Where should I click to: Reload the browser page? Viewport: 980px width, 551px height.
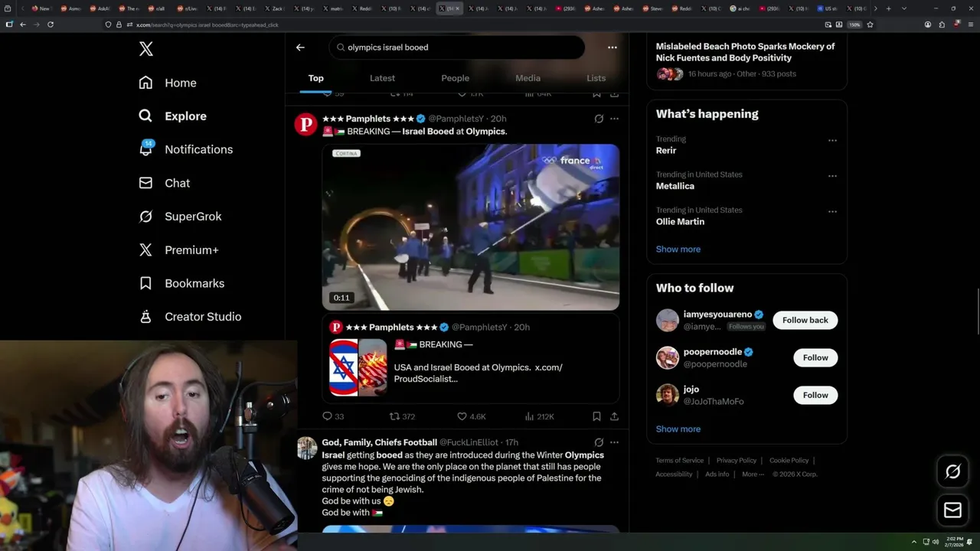(x=51, y=24)
